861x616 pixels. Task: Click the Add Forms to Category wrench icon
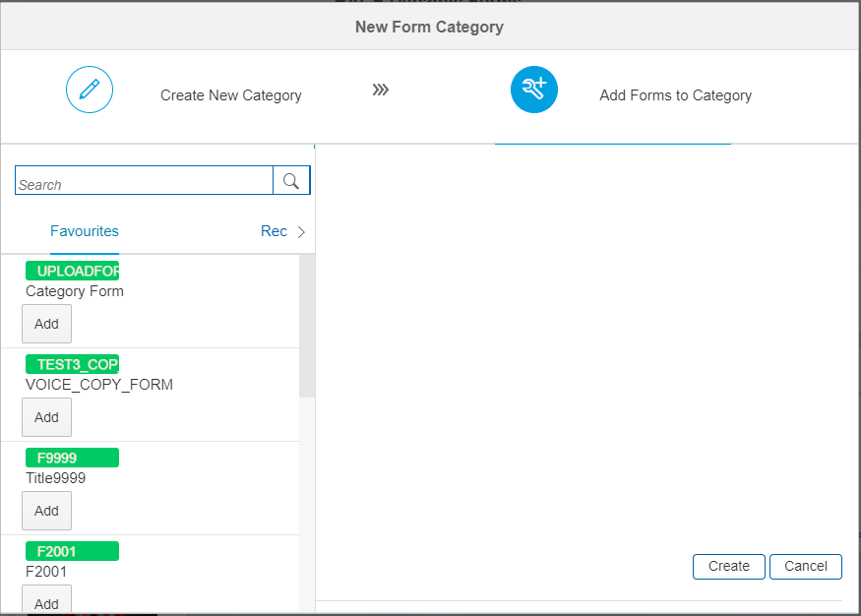(533, 91)
